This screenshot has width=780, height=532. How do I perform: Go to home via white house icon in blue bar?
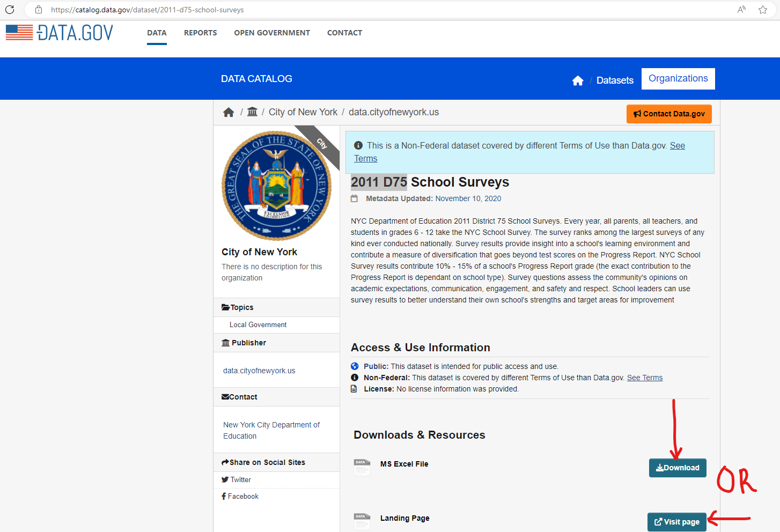click(578, 80)
